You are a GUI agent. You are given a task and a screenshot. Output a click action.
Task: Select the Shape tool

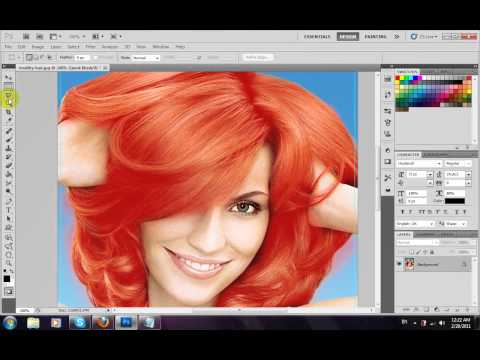coord(8,227)
